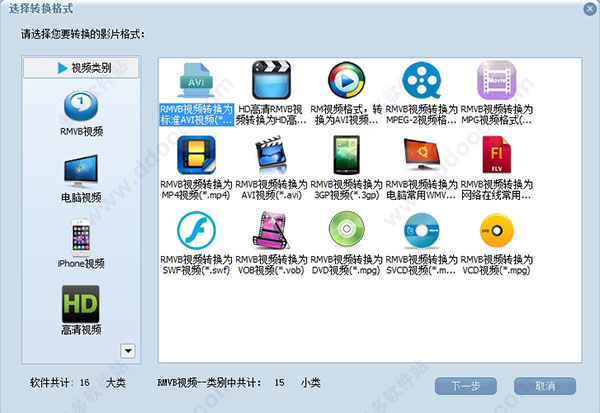The height and width of the screenshot is (413, 600).
Task: Open the RMVB视频 category
Action: coord(81,114)
